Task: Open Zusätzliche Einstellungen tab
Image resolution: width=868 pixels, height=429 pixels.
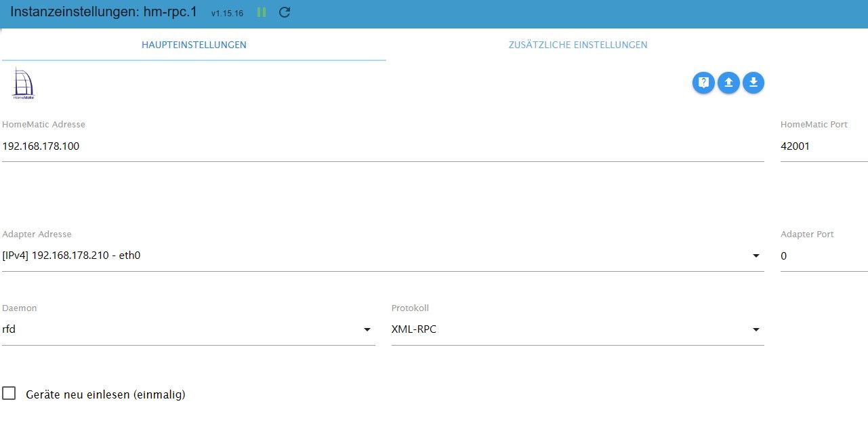Action: pos(578,45)
